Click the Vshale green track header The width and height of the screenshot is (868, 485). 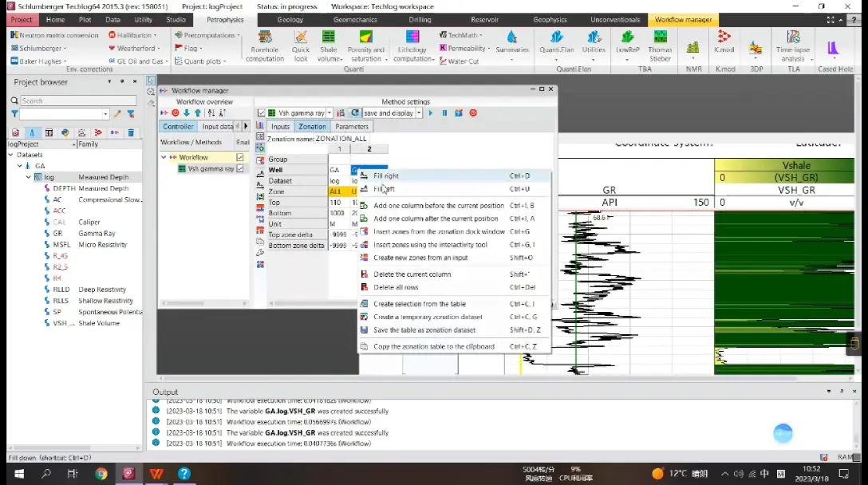tap(796, 165)
